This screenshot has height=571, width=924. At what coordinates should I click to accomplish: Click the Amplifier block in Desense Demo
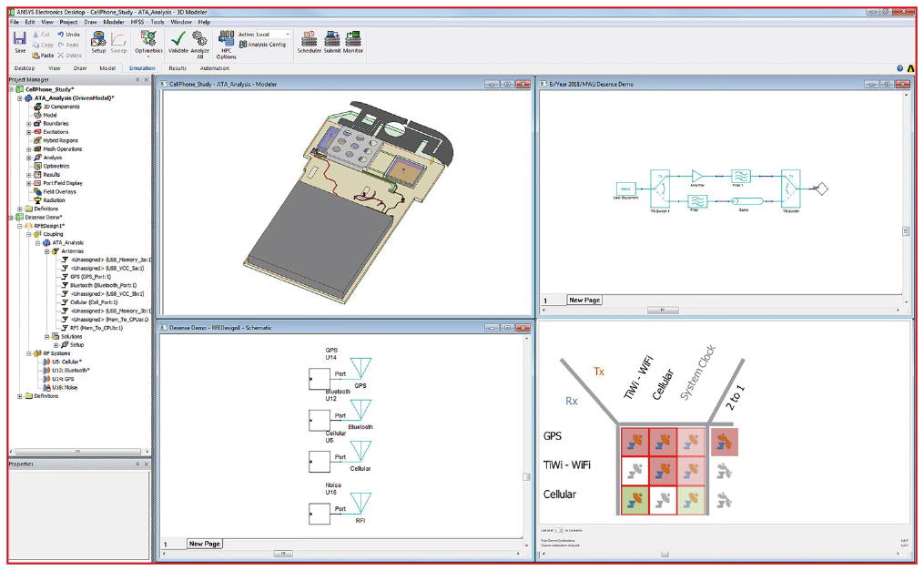click(697, 176)
